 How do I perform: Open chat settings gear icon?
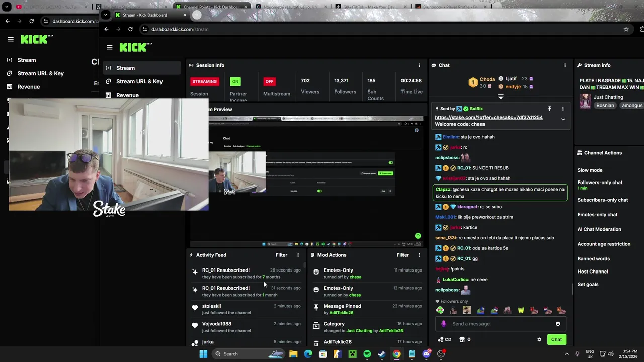(539, 339)
